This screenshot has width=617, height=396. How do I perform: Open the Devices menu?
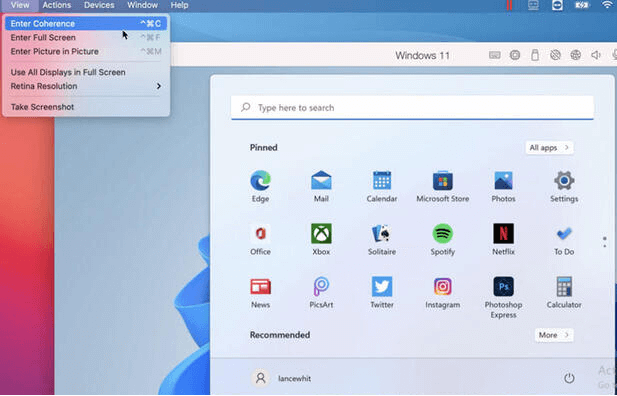click(99, 5)
